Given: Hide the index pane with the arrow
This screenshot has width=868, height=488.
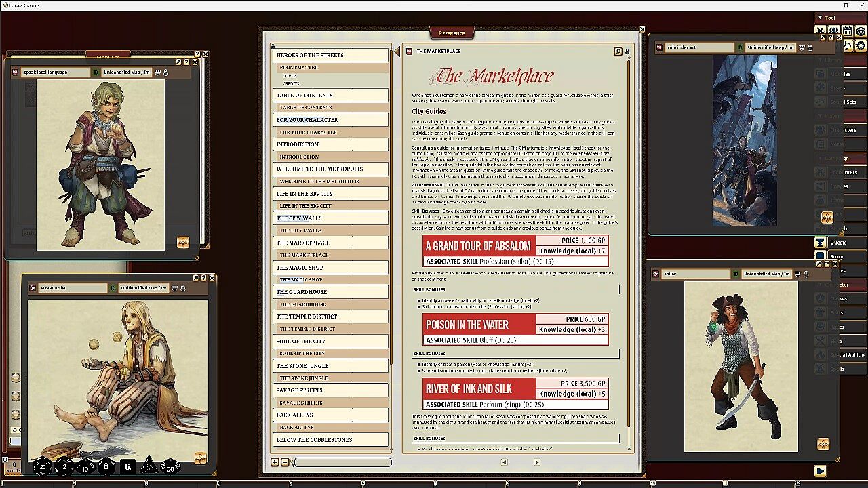Looking at the screenshot, I should (x=397, y=52).
